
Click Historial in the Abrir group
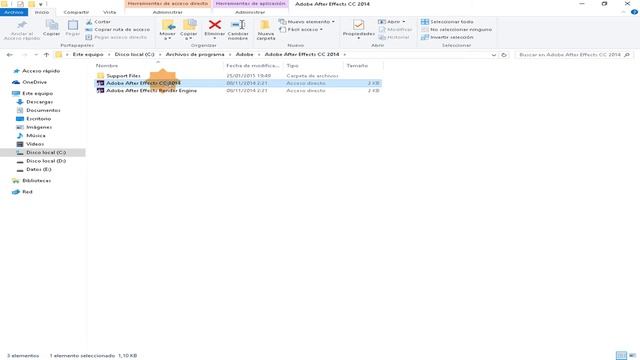394,37
